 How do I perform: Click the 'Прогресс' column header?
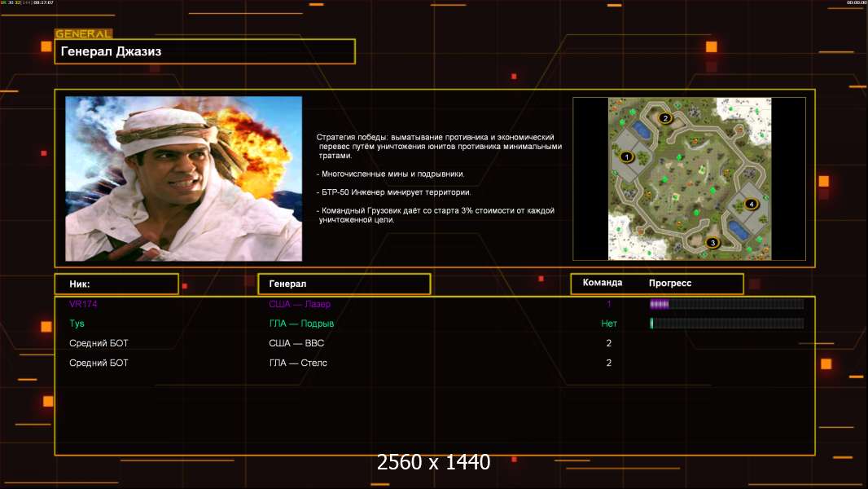(670, 283)
